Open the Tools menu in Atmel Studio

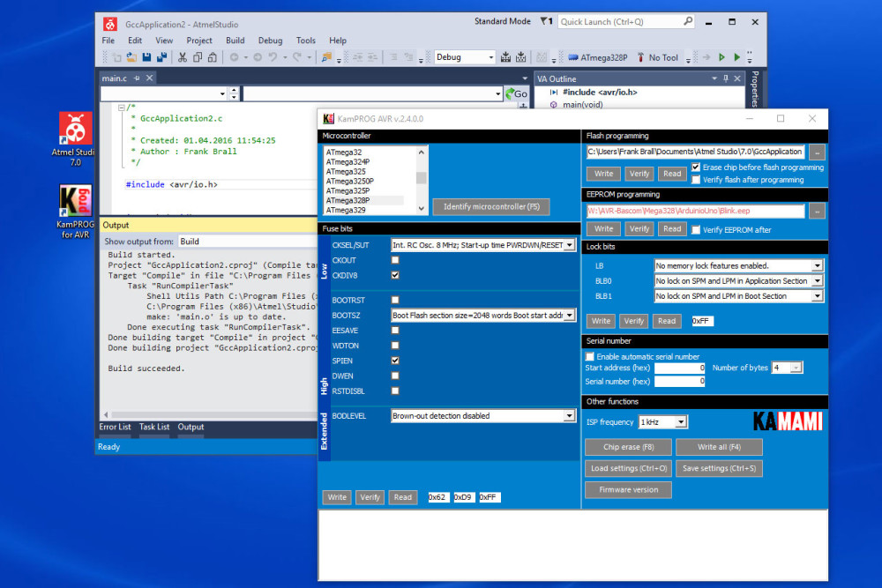point(305,40)
